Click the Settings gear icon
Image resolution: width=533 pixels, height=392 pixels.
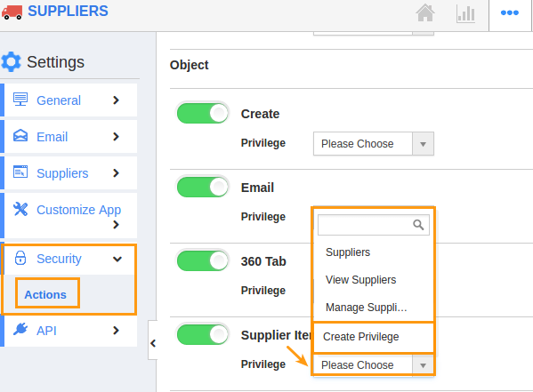[11, 62]
